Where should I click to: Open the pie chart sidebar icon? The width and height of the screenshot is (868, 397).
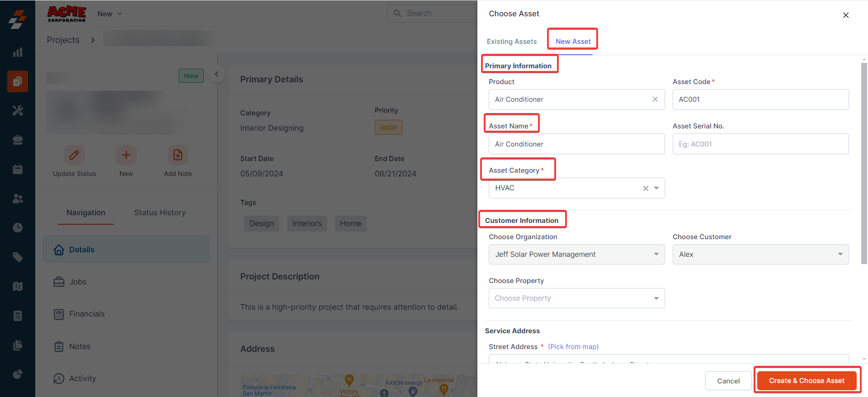pos(18,374)
